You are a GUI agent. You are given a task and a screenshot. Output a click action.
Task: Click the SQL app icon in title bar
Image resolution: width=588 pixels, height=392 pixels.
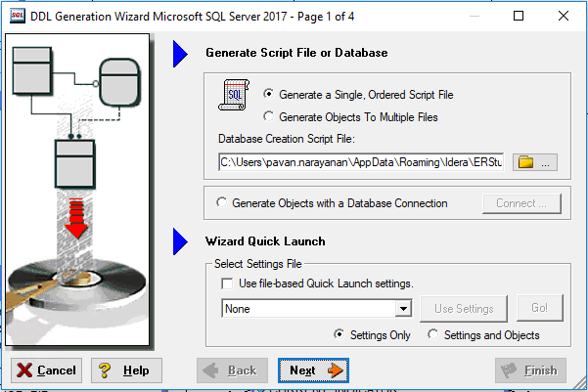[18, 16]
